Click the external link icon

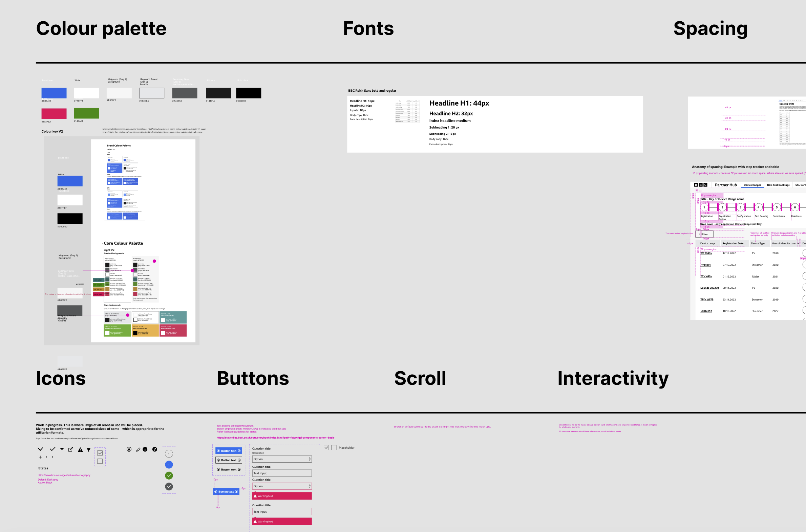pos(71,449)
